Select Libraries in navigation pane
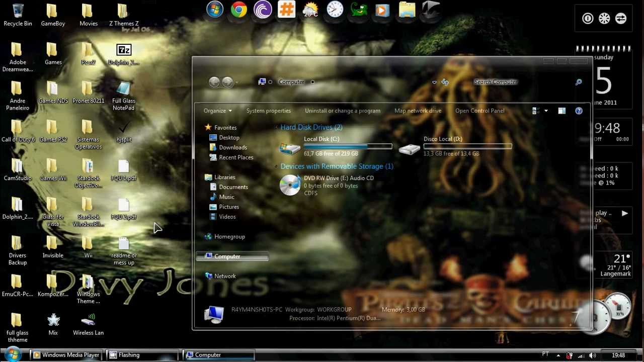Viewport: 644px width, 362px height. [x=220, y=177]
